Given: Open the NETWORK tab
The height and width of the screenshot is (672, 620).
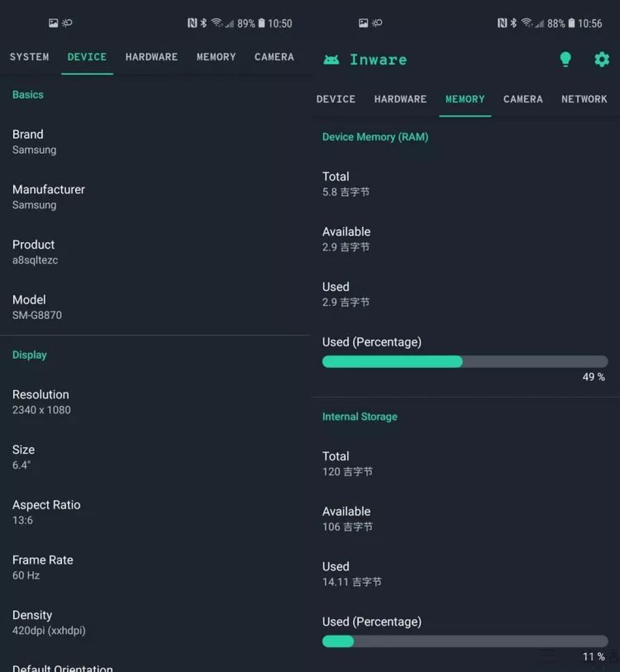Looking at the screenshot, I should pos(584,99).
